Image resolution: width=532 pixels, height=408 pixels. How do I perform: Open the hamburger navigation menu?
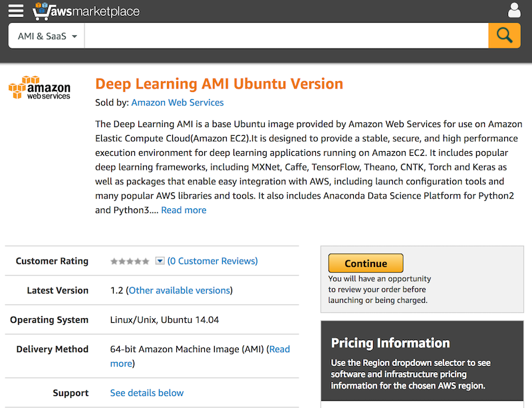[x=16, y=11]
